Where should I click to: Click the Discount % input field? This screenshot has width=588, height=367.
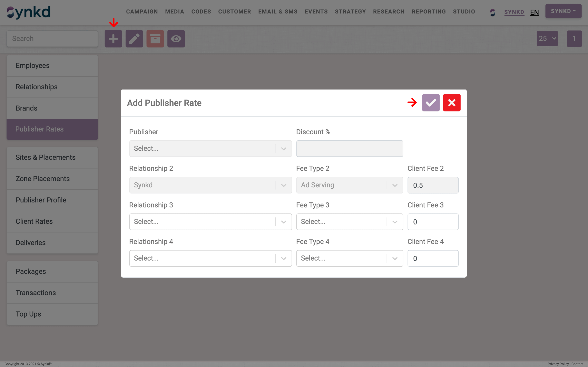click(349, 149)
